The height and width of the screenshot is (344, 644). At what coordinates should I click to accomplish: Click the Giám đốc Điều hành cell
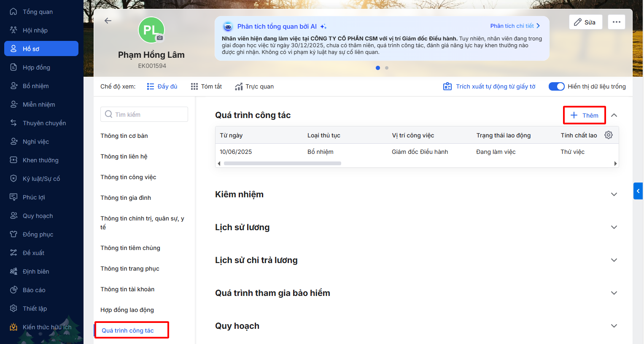(420, 152)
